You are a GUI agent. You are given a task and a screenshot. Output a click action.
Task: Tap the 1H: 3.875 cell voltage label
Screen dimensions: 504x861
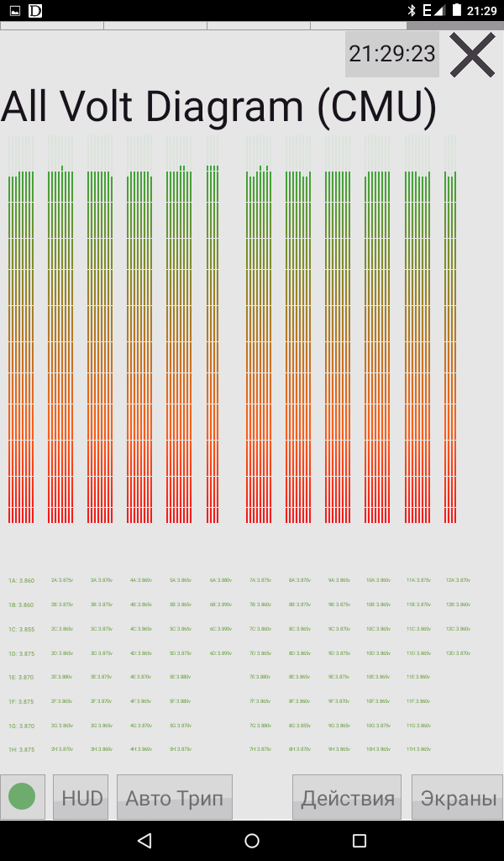(22, 749)
